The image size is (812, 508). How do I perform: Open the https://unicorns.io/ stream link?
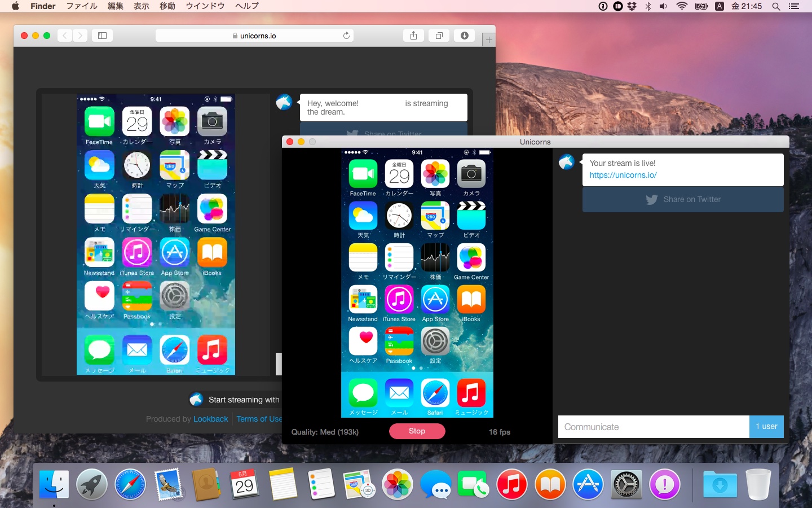click(623, 175)
